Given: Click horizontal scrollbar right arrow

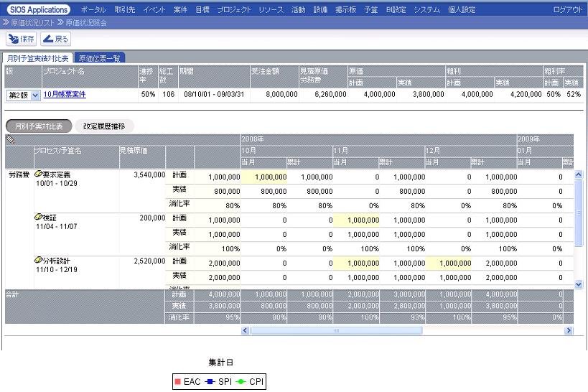Looking at the screenshot, I should click(x=569, y=330).
